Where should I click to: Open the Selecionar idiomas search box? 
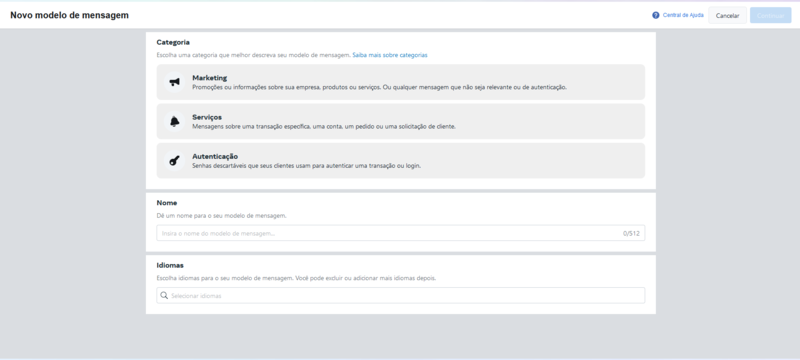pyautogui.click(x=401, y=295)
